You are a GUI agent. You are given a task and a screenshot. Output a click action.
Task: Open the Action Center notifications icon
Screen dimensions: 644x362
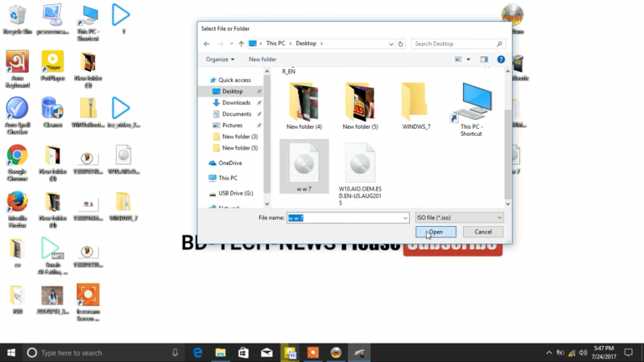coord(629,352)
